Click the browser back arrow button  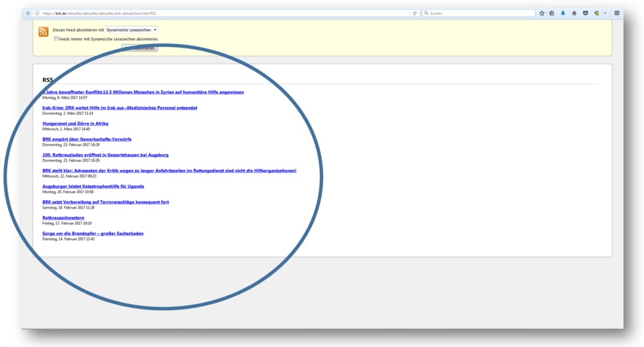[28, 13]
